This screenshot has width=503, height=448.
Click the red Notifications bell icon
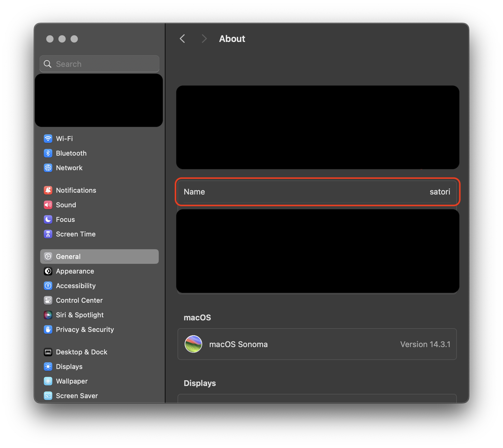coord(48,190)
